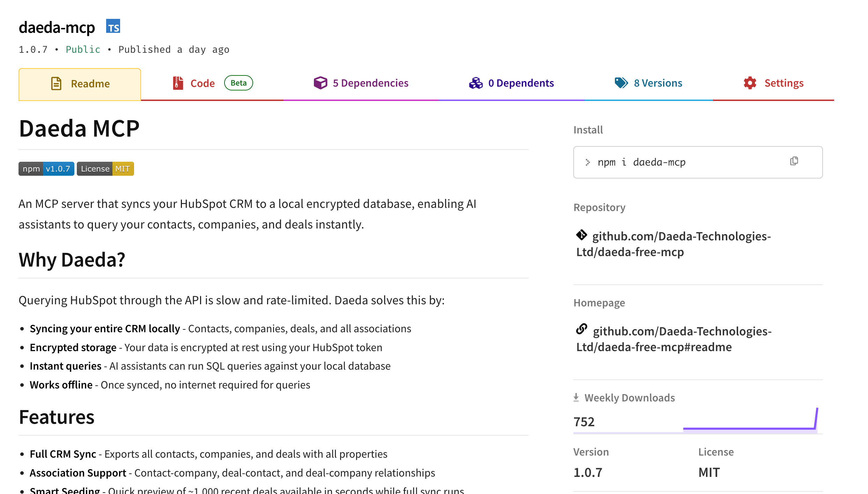Click the npm v1.0.7 badge
Image resolution: width=868 pixels, height=494 pixels.
[46, 168]
